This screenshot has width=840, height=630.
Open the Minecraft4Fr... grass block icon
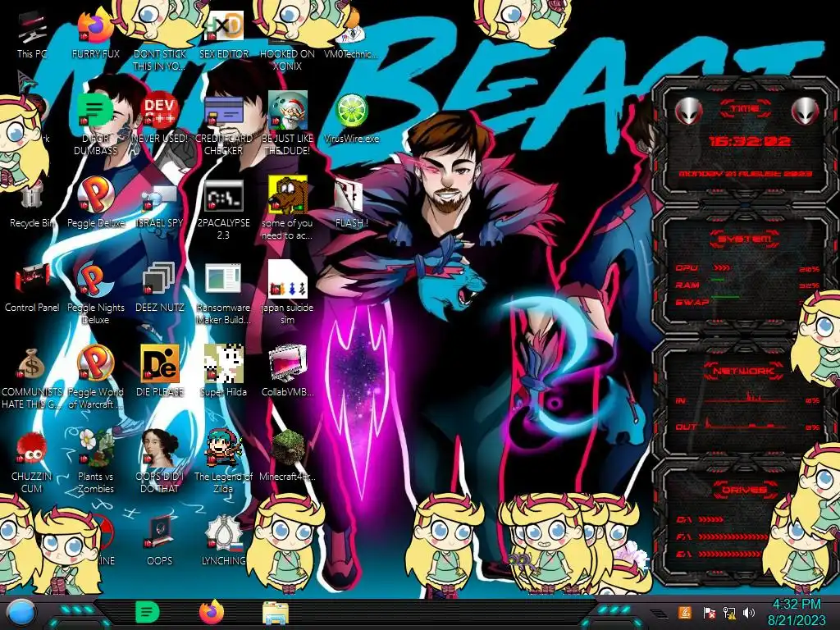coord(288,456)
